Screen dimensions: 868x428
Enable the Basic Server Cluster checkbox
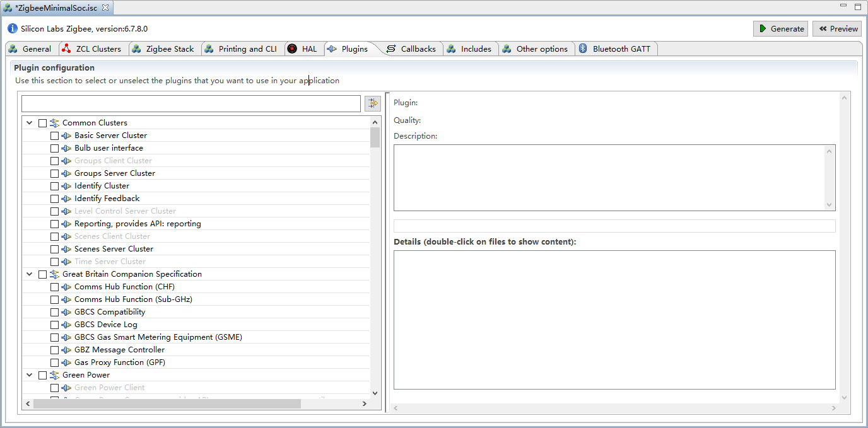click(54, 136)
